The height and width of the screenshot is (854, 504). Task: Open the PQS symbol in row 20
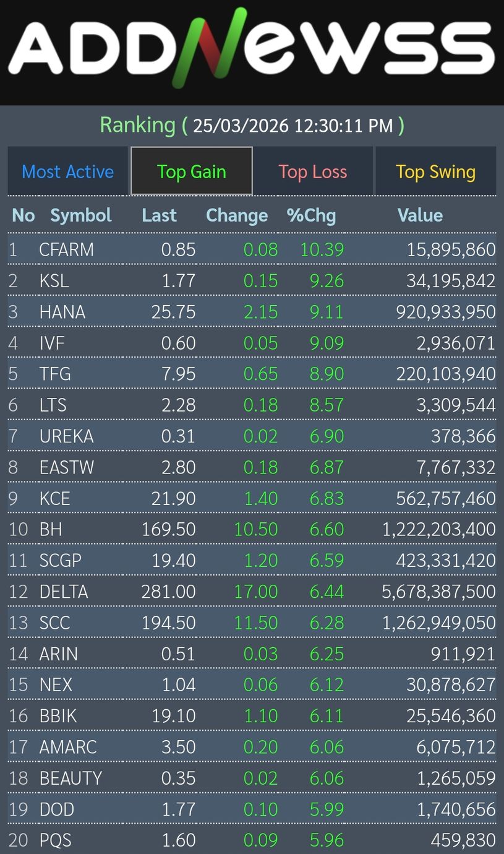56,840
